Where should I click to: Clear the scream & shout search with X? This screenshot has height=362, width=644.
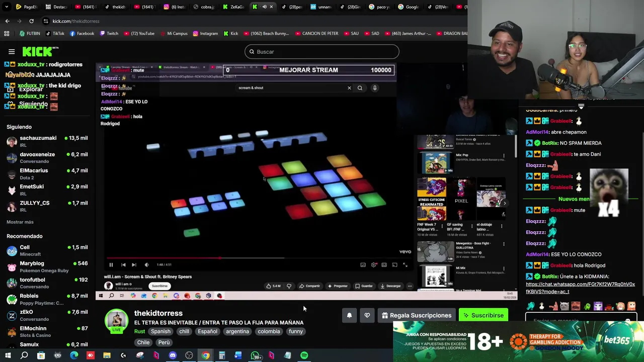tap(349, 88)
